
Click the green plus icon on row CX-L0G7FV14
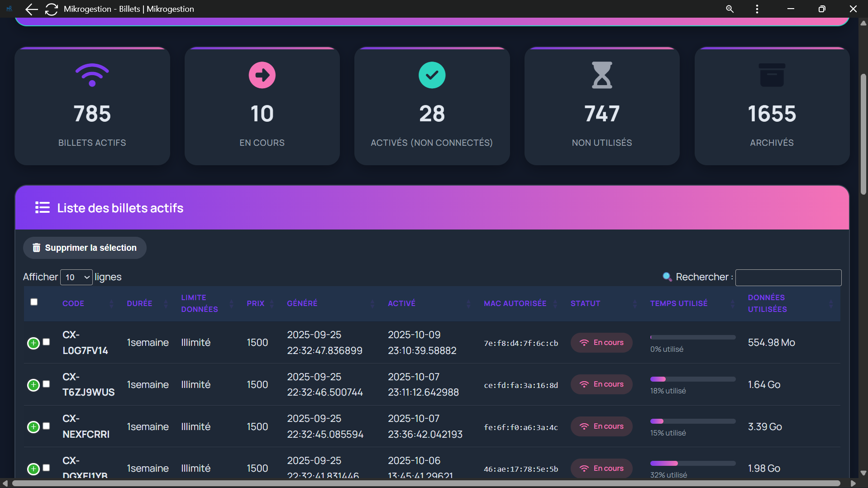33,343
